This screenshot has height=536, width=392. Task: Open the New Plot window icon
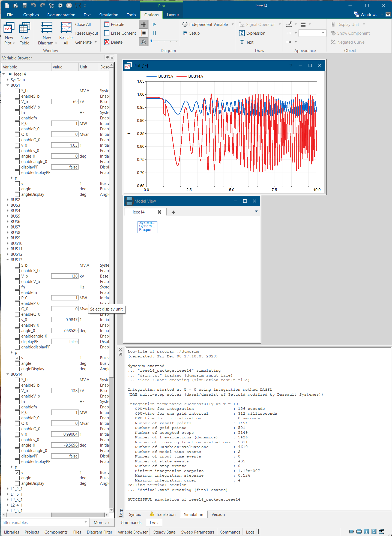[9, 28]
